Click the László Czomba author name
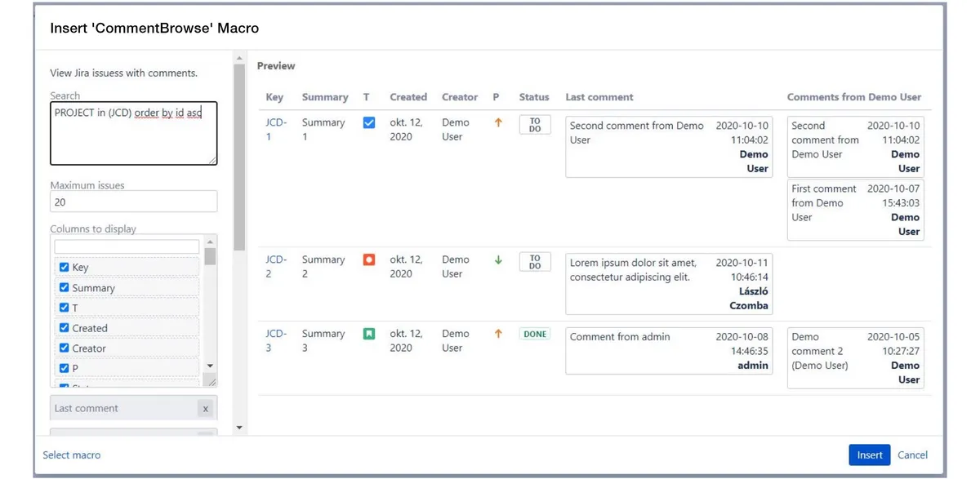 (749, 299)
